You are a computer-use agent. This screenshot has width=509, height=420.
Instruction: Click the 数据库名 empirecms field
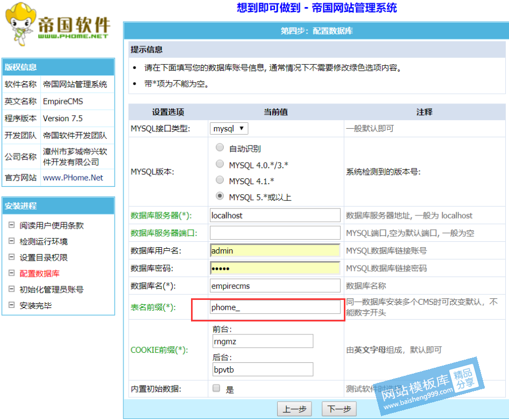coord(275,285)
